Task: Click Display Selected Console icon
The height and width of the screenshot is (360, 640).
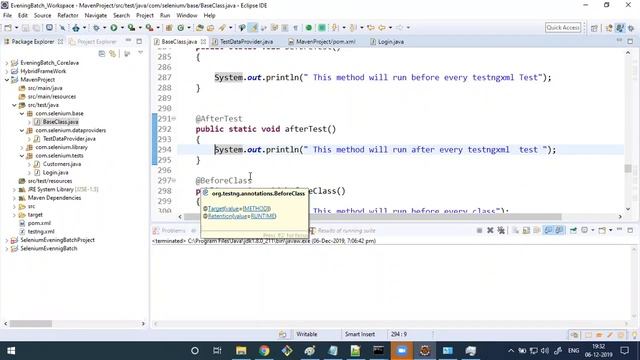Action: coord(585,231)
